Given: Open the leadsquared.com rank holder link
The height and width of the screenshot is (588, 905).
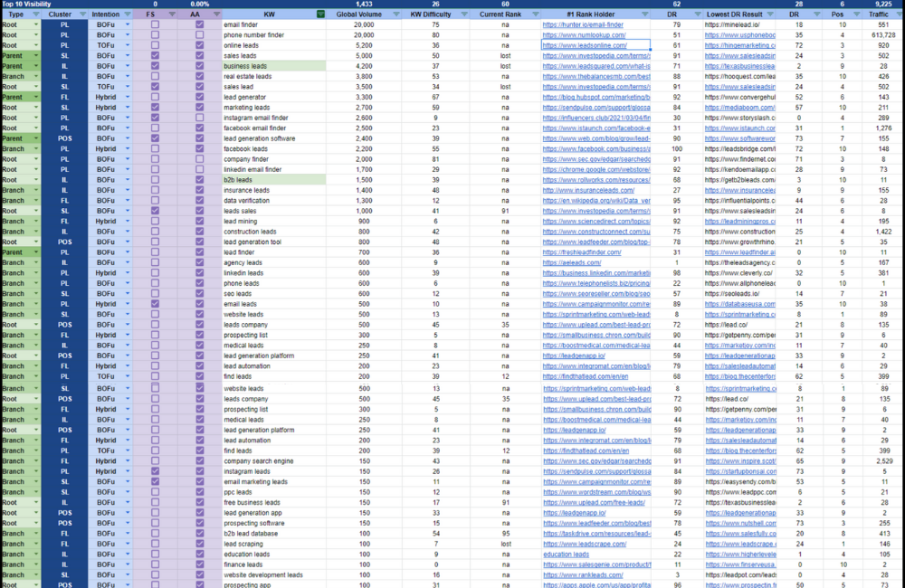Looking at the screenshot, I should pos(596,66).
